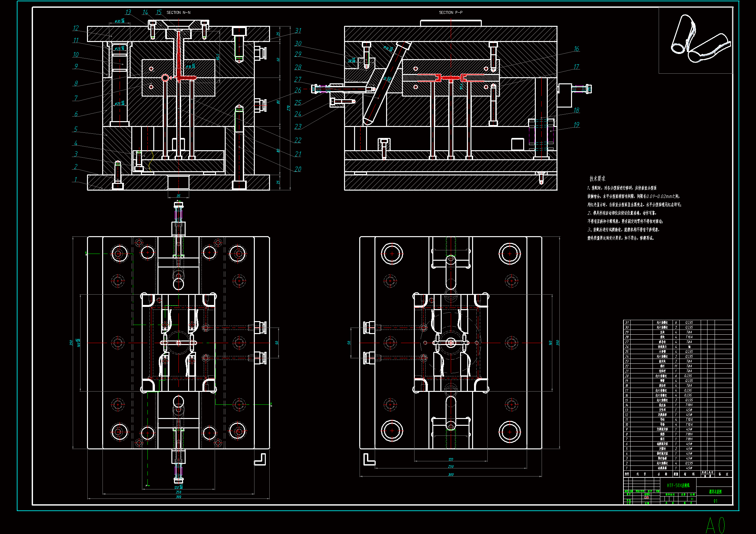Image resolution: width=756 pixels, height=534 pixels.
Task: Click the SECTION P-P view title
Action: 450,13
